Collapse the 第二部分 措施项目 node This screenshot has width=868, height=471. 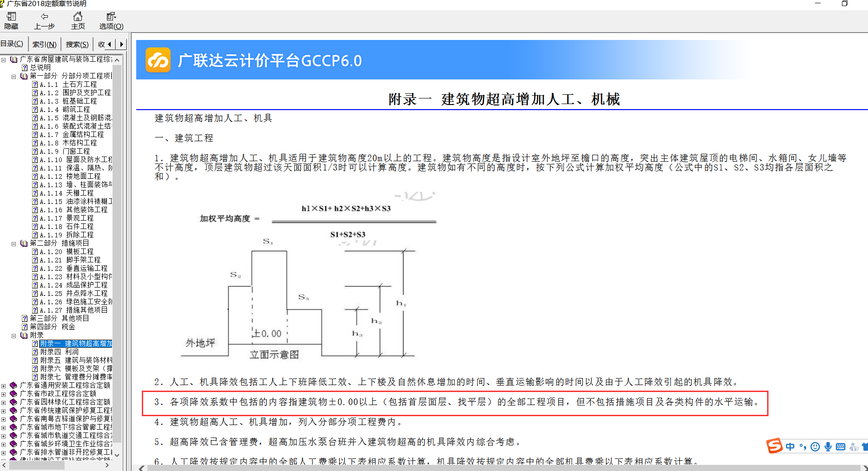pyautogui.click(x=13, y=243)
